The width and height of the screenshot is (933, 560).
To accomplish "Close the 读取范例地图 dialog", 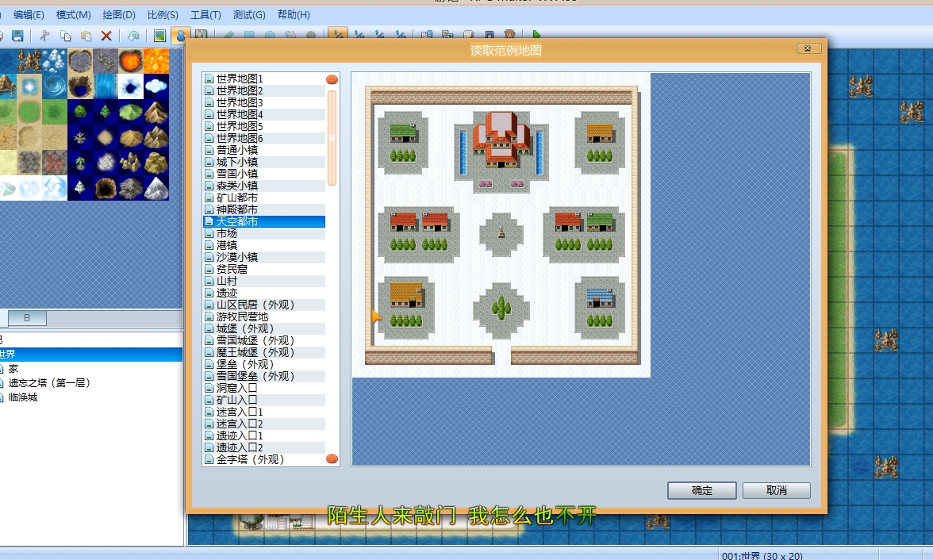I will (808, 48).
